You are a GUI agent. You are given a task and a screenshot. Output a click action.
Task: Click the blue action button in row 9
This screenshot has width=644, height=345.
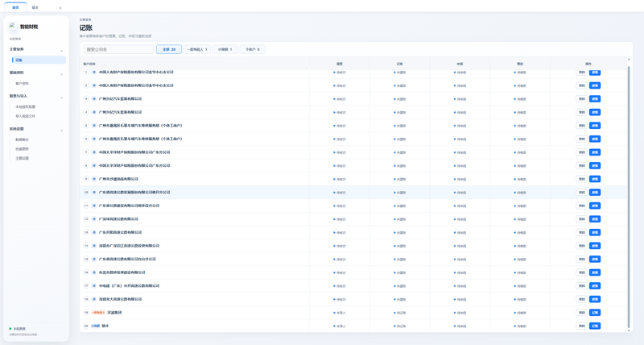click(x=595, y=179)
